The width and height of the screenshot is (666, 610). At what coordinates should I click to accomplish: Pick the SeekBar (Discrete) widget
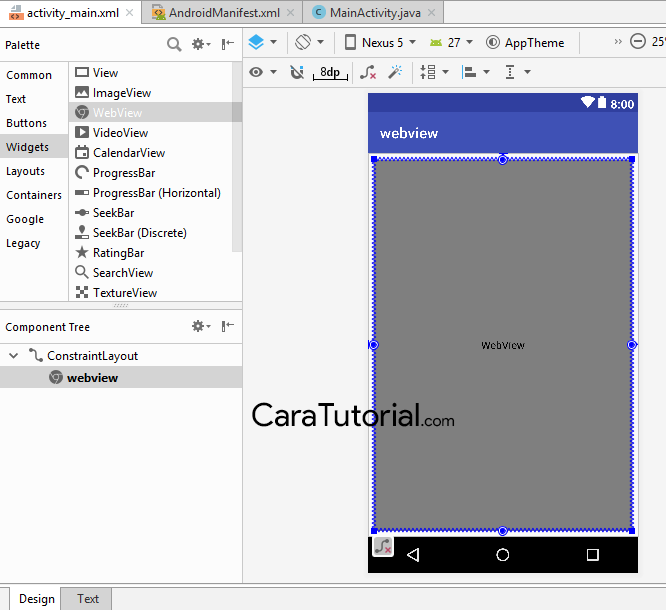151,233
